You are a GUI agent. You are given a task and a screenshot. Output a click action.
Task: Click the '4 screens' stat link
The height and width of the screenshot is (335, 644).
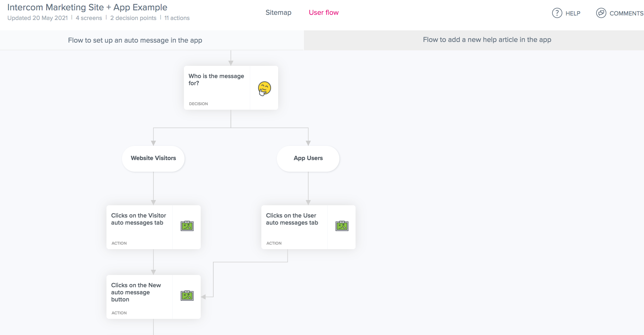[88, 18]
